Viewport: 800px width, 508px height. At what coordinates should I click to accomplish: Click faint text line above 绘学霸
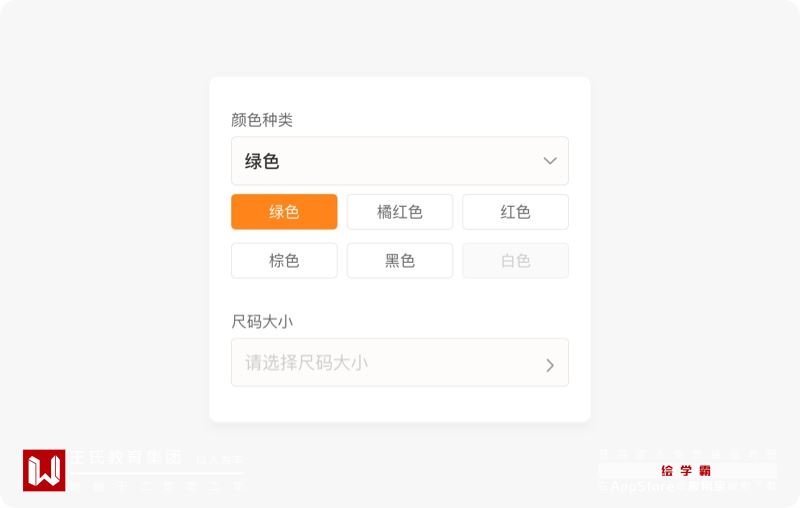(x=687, y=453)
